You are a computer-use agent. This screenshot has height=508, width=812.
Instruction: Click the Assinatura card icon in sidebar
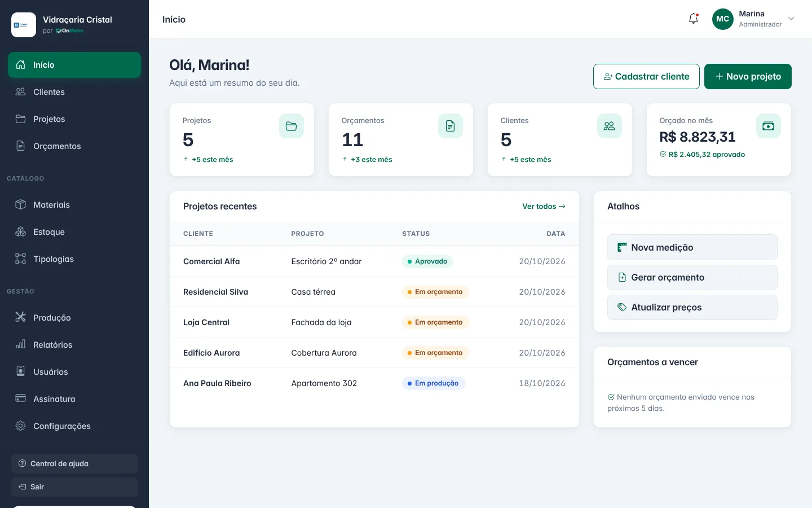[21, 399]
